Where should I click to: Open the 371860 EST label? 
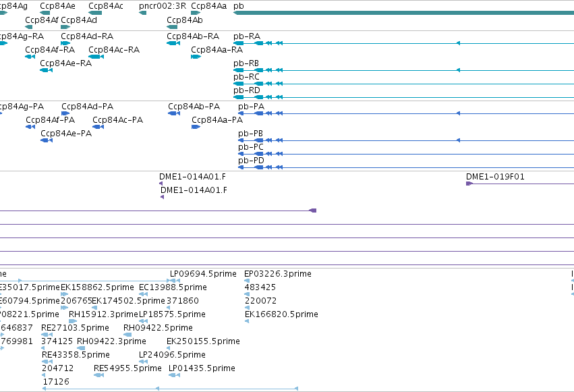pos(182,301)
